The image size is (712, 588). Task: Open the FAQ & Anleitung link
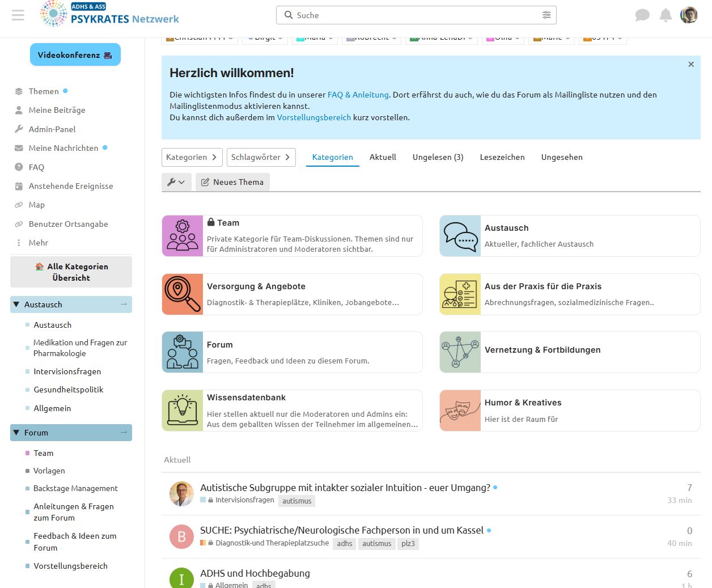point(358,95)
